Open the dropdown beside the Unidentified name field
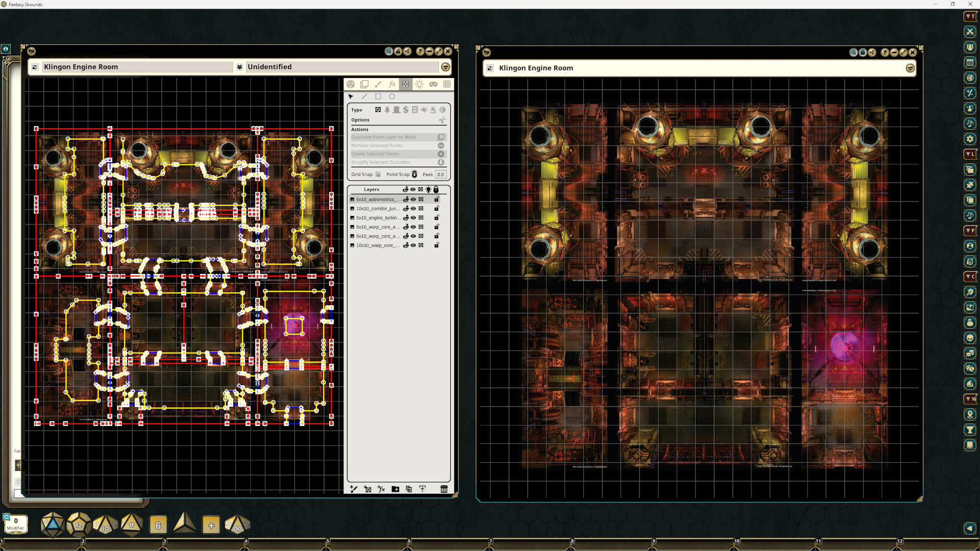 445,67
